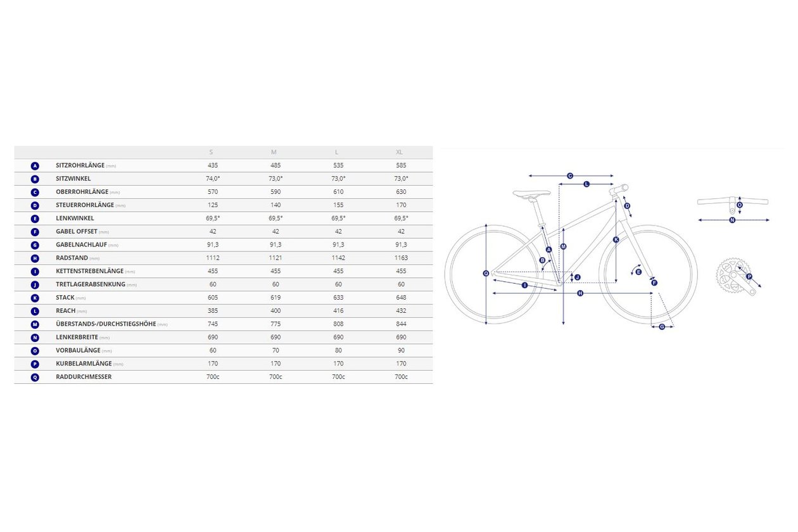Screen dimensions: 798x532
Task: Select the S size column header
Action: click(212, 153)
